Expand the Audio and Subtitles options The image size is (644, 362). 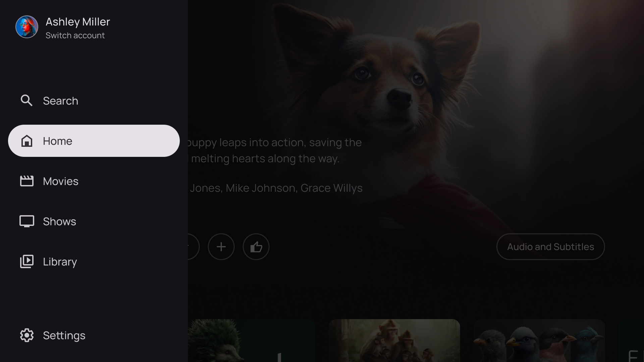(x=550, y=247)
